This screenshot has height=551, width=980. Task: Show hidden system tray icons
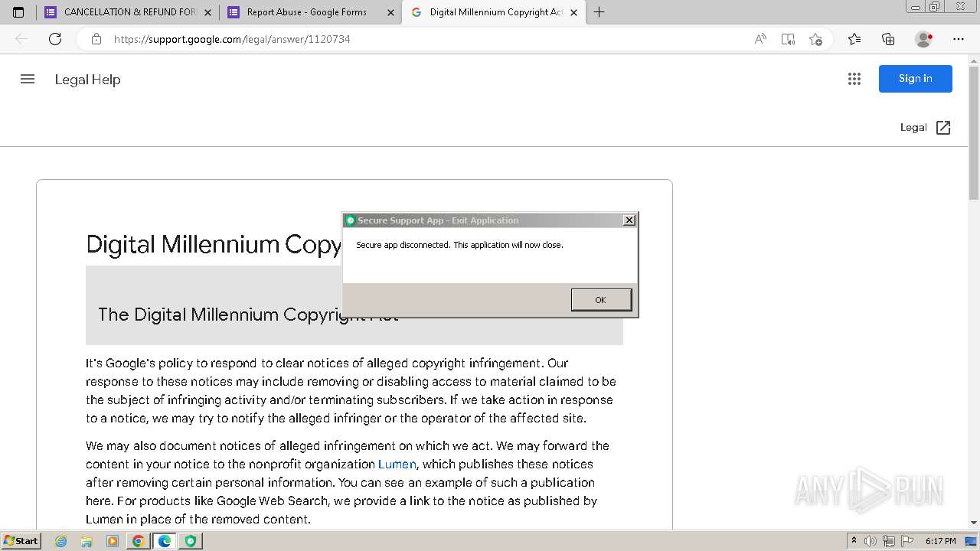854,541
